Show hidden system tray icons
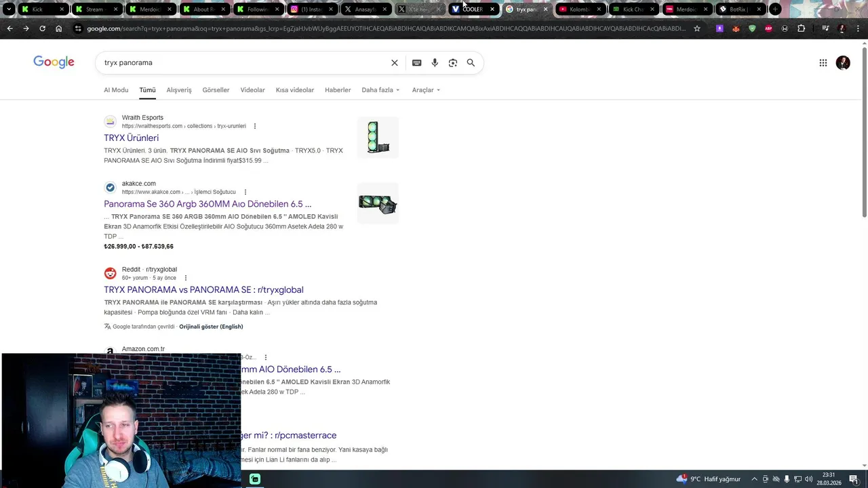The image size is (868, 488). (754, 479)
